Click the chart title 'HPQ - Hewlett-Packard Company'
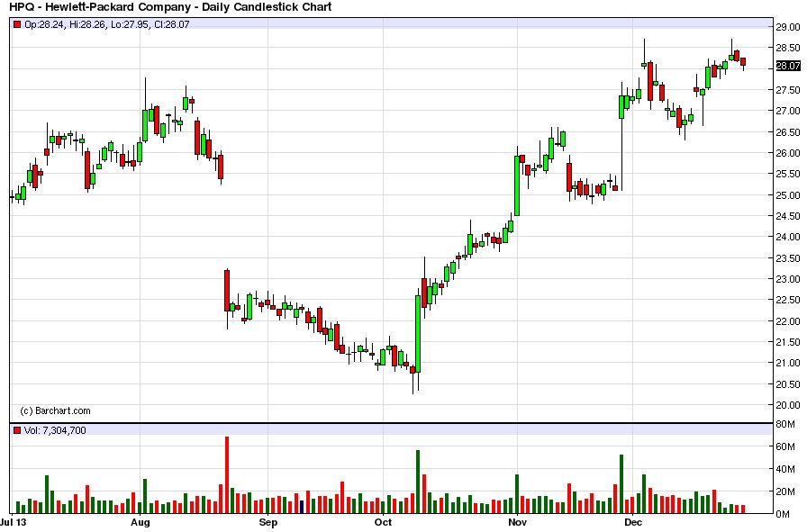Image resolution: width=807 pixels, height=532 pixels. tap(99, 6)
